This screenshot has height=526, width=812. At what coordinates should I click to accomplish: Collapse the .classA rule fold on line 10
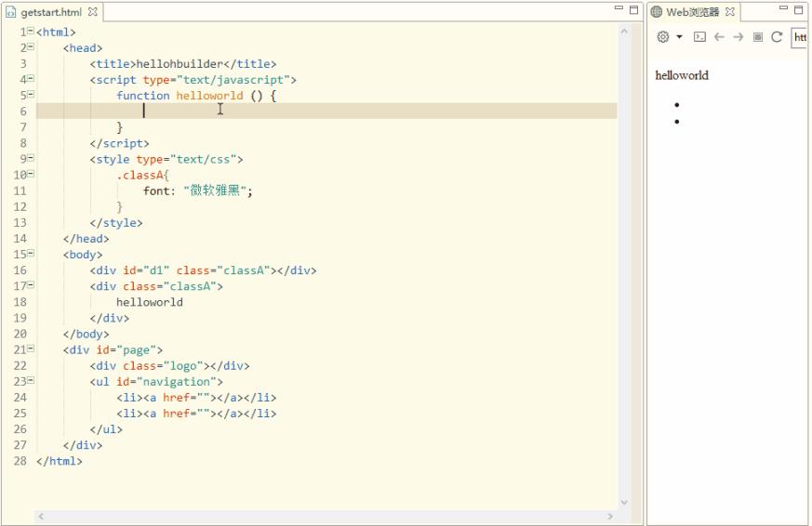31,174
